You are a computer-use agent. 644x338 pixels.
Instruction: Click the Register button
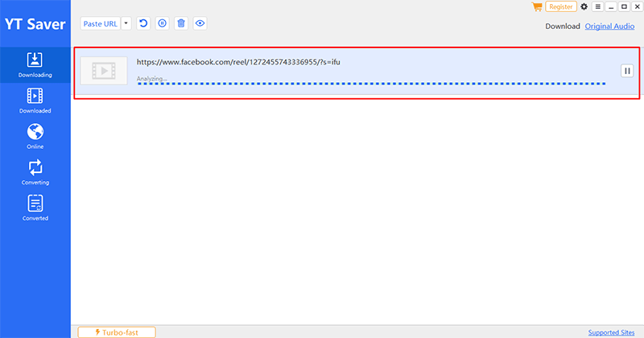pyautogui.click(x=560, y=6)
